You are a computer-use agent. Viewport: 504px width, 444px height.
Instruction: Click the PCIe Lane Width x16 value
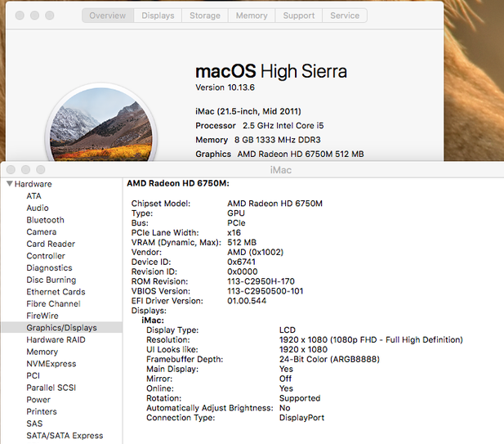click(234, 232)
